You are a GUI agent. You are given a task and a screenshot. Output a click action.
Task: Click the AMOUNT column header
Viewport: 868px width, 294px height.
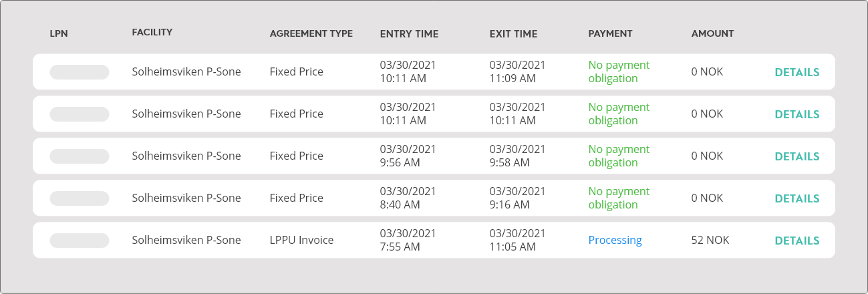pos(712,33)
